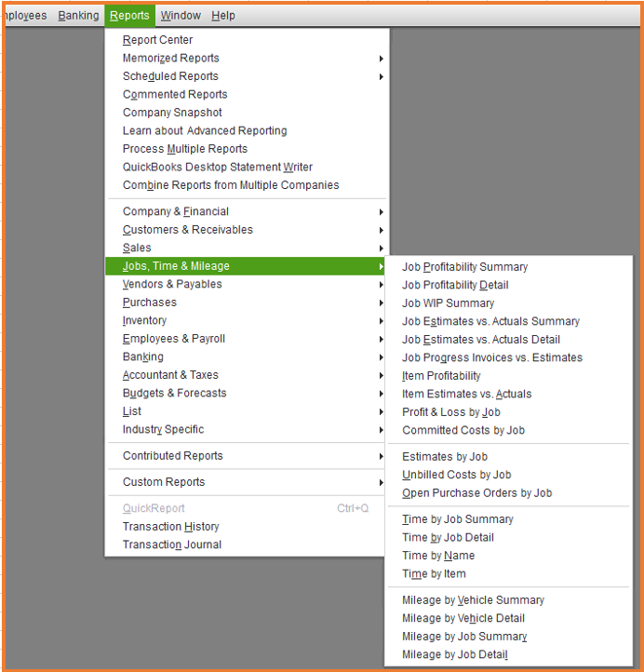This screenshot has height=672, width=644.
Task: Open Report Center
Action: [247, 40]
